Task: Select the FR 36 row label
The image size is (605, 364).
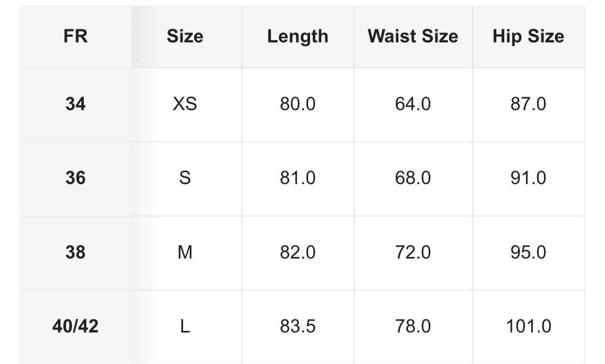Action: point(75,178)
